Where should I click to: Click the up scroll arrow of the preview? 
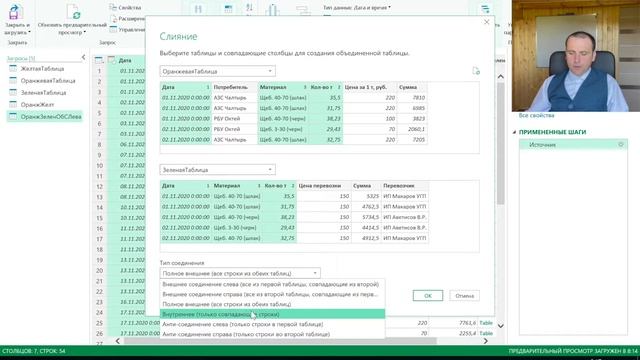500,77
